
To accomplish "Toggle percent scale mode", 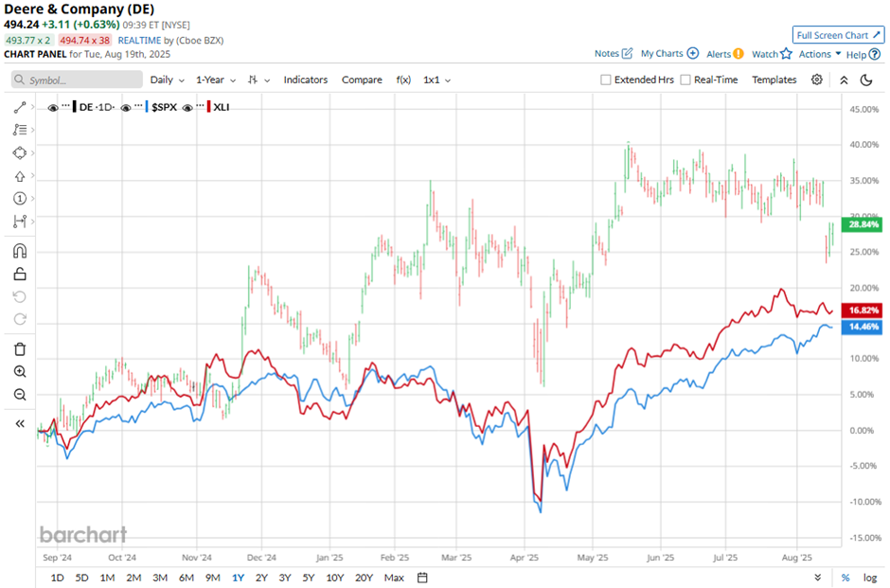I will (x=845, y=578).
